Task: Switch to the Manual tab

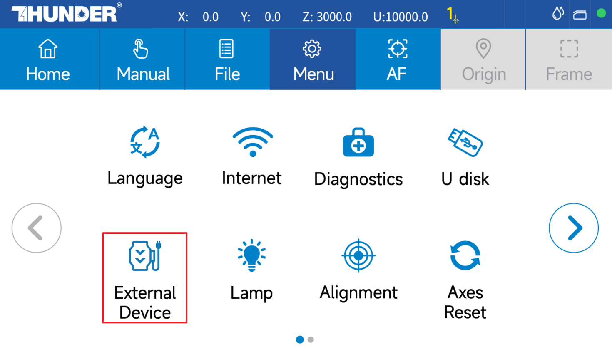Action: 143,59
